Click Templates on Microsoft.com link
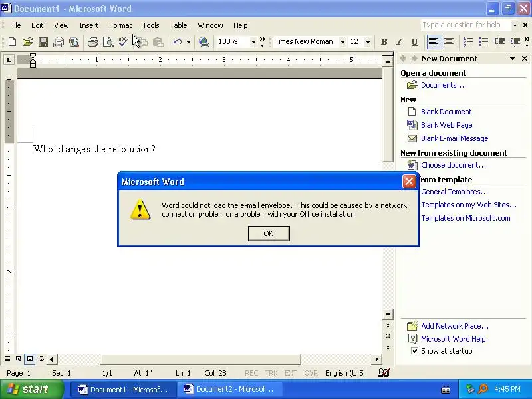This screenshot has height=399, width=532. [465, 218]
